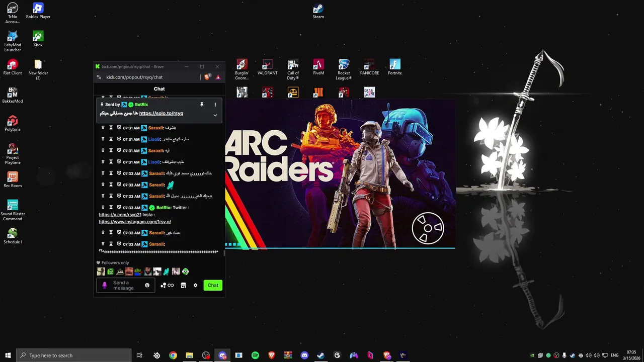The width and height of the screenshot is (644, 362).
Task: Open the three-dot menu on the pinned message
Action: click(215, 105)
